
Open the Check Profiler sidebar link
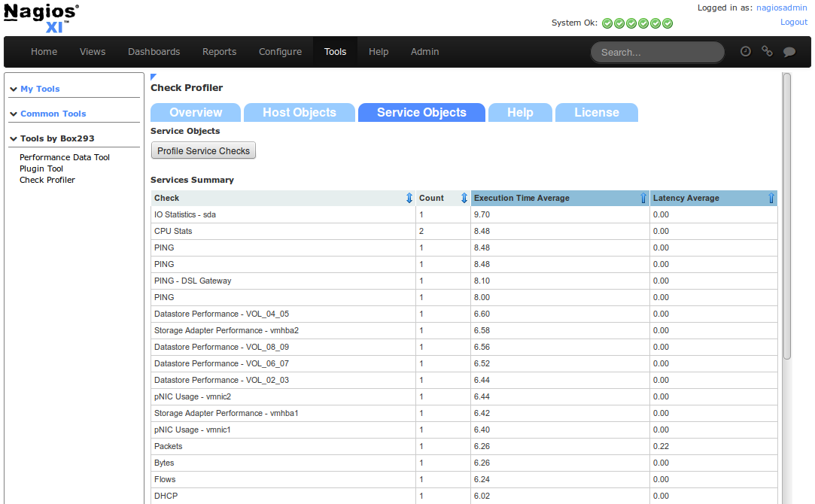47,180
